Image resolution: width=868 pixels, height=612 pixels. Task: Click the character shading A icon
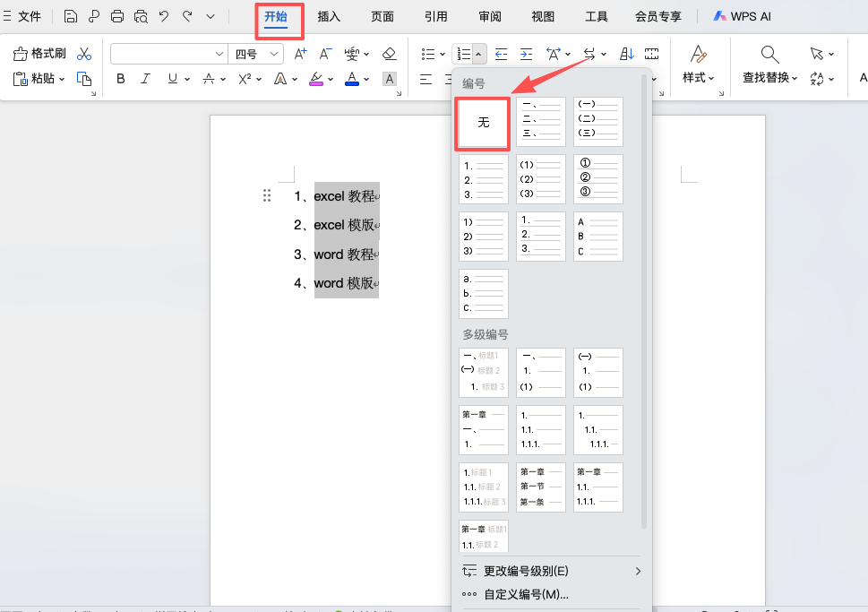390,79
